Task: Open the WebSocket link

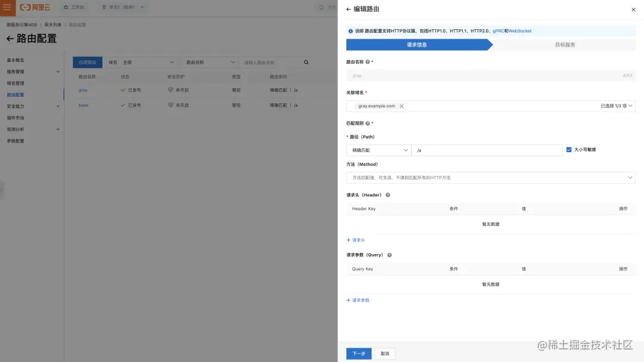Action: (519, 31)
